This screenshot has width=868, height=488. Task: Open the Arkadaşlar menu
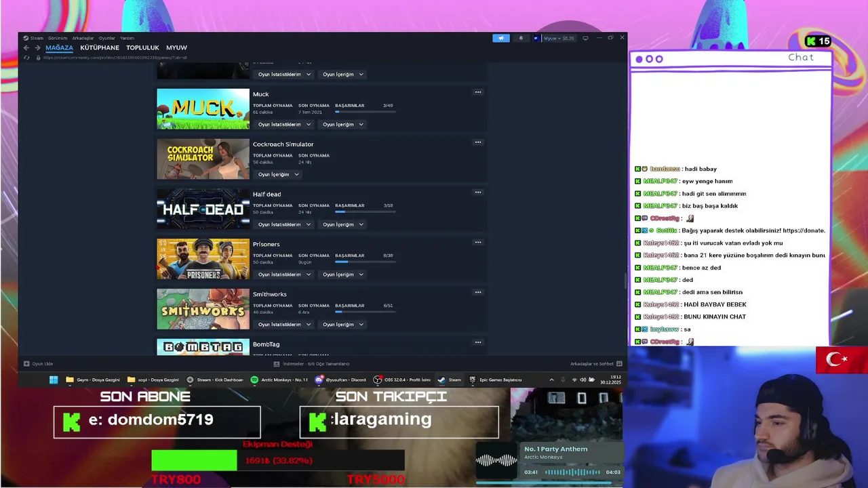(83, 38)
